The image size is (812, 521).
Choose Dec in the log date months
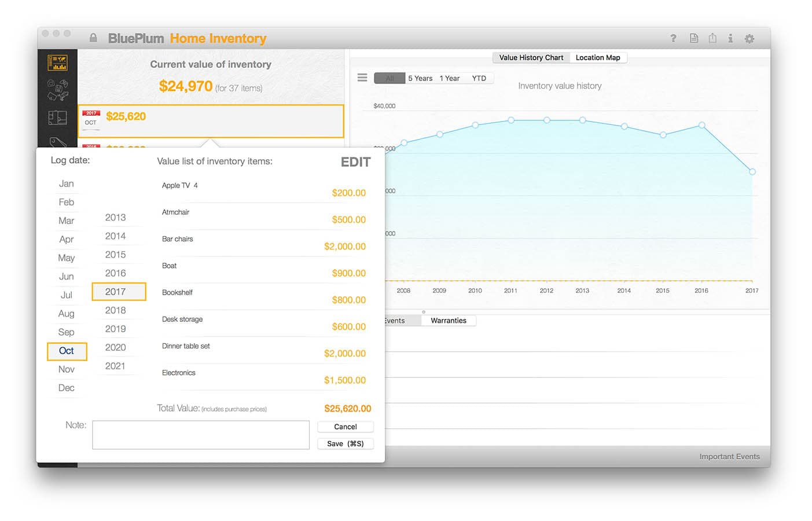pos(67,388)
